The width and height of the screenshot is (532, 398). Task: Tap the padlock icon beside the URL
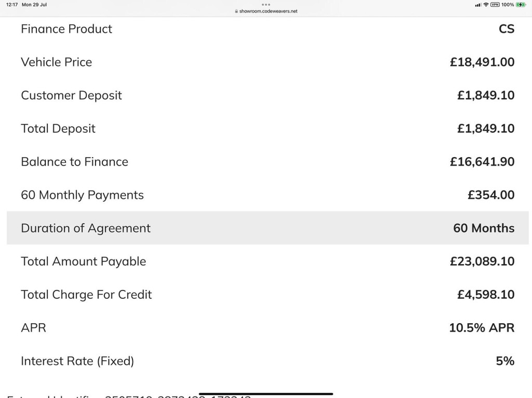coord(236,11)
